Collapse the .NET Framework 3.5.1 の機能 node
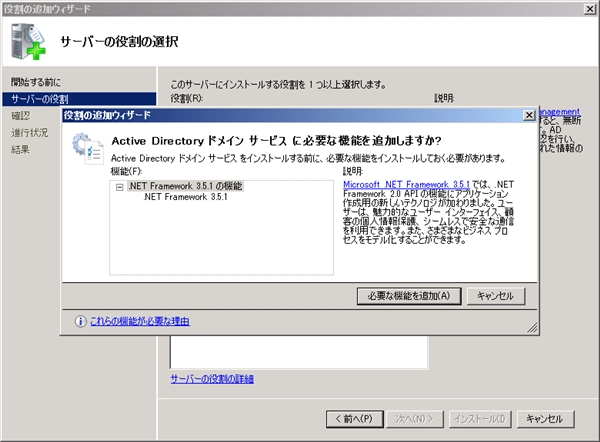The image size is (600, 442). coord(120,187)
